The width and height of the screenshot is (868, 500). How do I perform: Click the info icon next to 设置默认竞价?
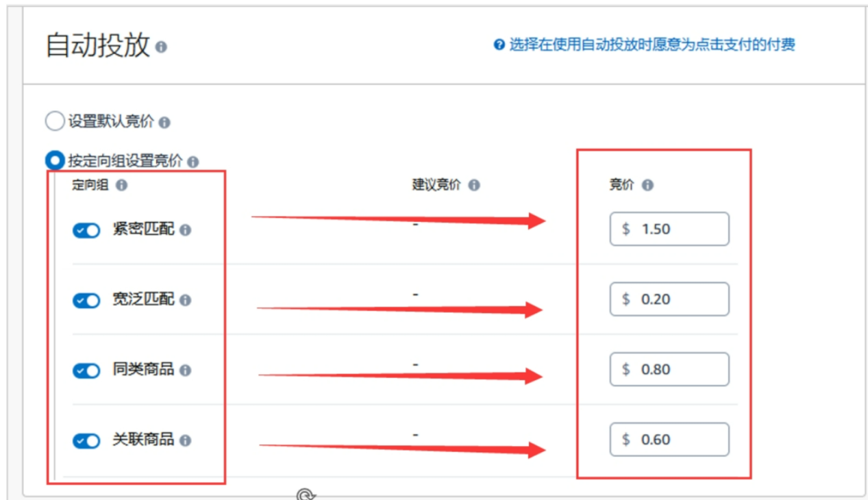pos(164,123)
